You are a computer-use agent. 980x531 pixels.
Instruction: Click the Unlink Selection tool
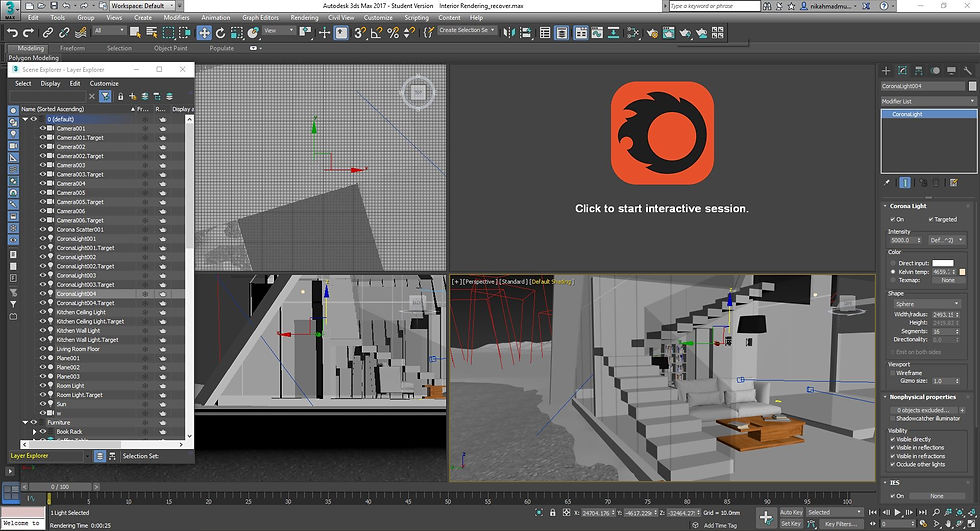64,32
